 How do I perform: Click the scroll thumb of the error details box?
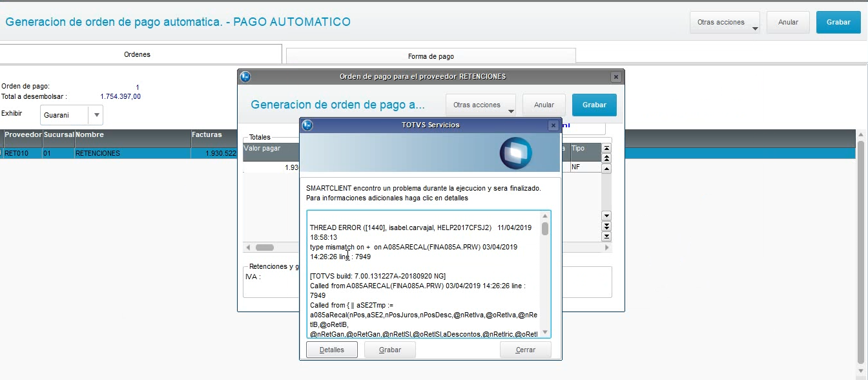[545, 229]
